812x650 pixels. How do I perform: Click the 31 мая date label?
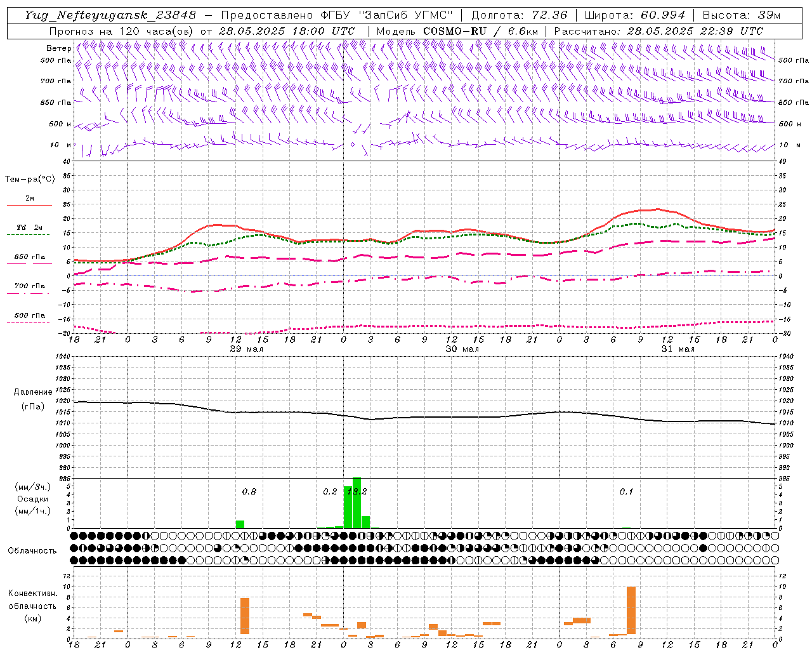coord(678,349)
